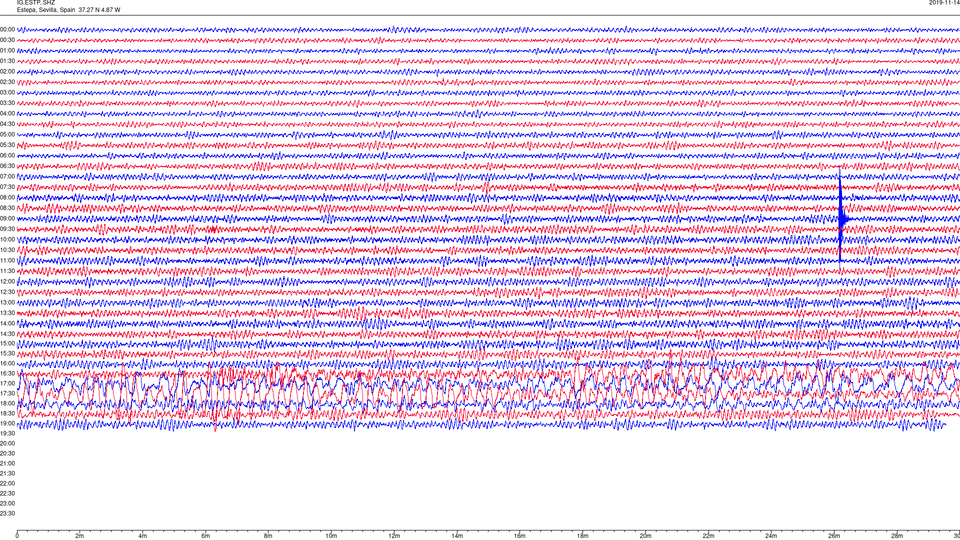Viewport: 960px width, 540px height.
Task: Select the 08:00 trace time label
Action: pyautogui.click(x=7, y=198)
